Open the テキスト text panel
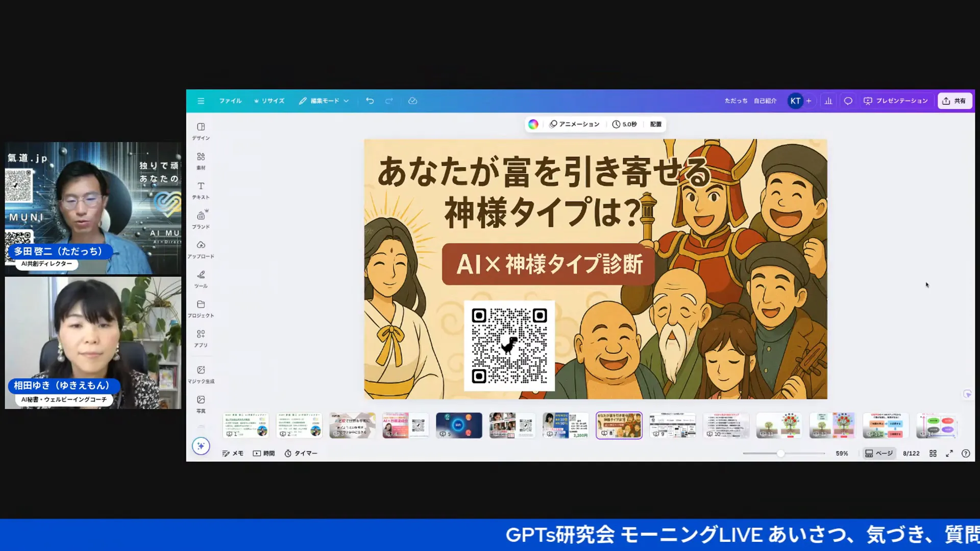Viewport: 980px width, 551px height. tap(201, 190)
